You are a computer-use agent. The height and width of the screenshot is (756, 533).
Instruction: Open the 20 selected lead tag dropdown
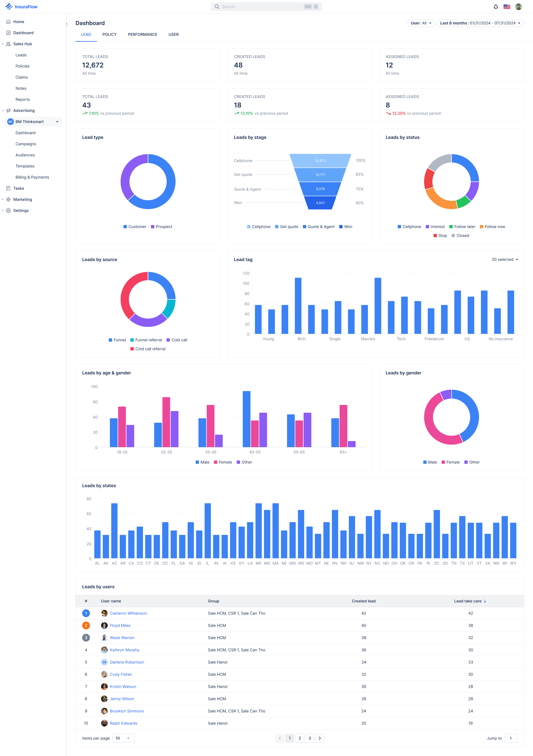(505, 260)
